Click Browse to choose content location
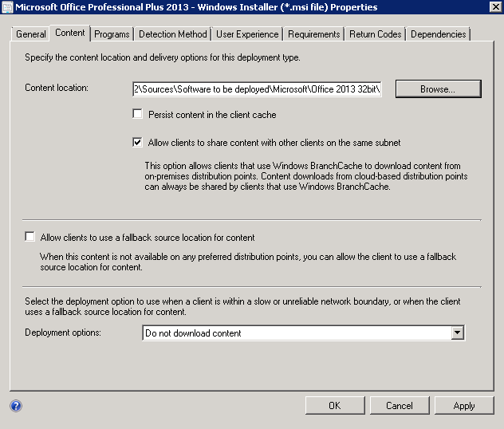The height and width of the screenshot is (429, 504). coord(438,89)
